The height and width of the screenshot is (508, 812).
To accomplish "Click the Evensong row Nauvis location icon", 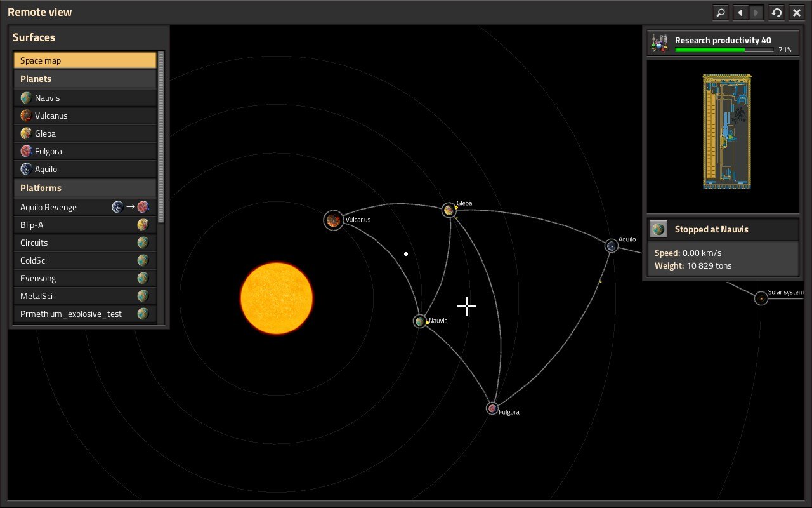I will pos(143,278).
